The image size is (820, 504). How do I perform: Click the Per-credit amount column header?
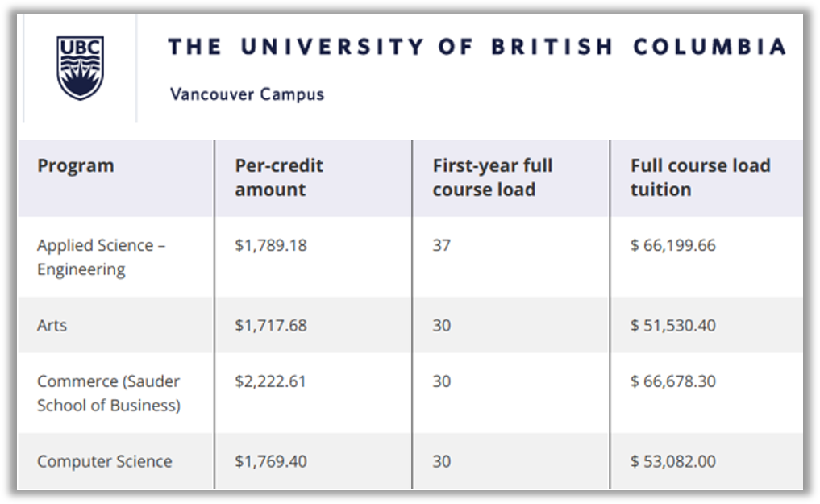pyautogui.click(x=279, y=177)
